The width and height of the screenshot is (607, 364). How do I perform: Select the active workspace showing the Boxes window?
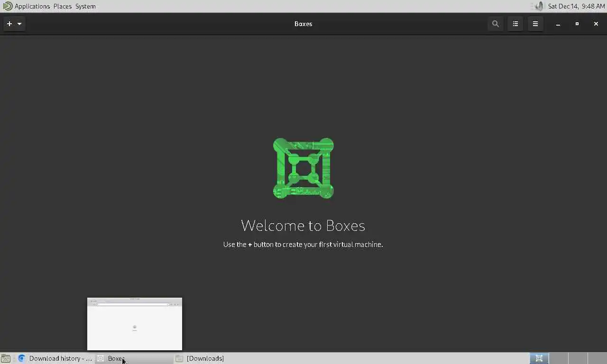tap(539, 358)
